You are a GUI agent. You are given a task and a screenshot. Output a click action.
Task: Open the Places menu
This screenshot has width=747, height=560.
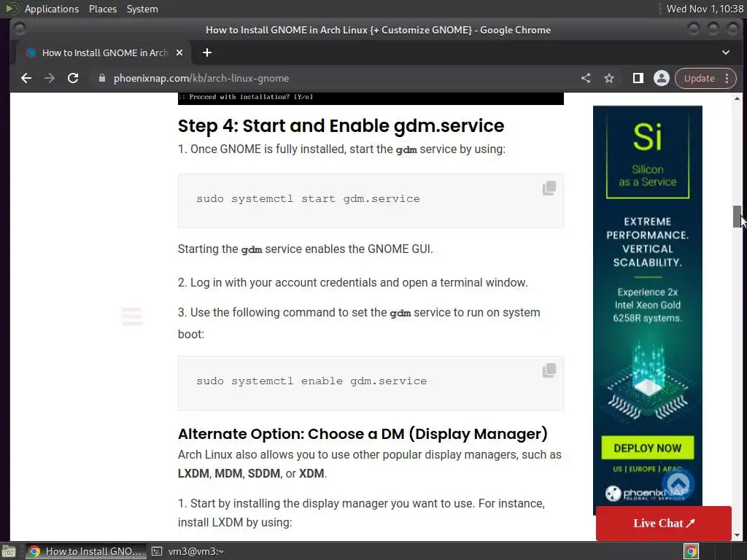click(102, 9)
